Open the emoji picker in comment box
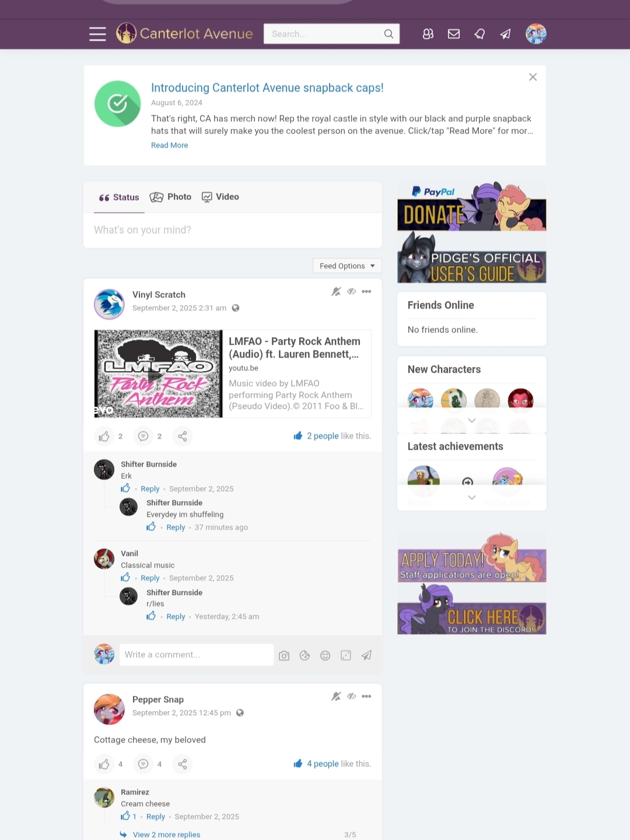 coord(325,656)
